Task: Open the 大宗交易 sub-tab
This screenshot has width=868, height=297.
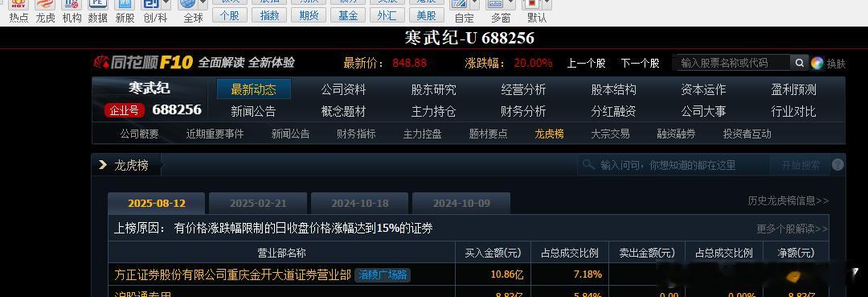Action: coord(610,134)
